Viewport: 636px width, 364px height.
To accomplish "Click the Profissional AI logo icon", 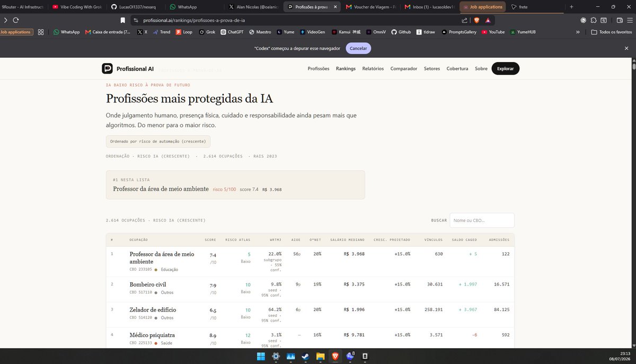I will pos(107,68).
